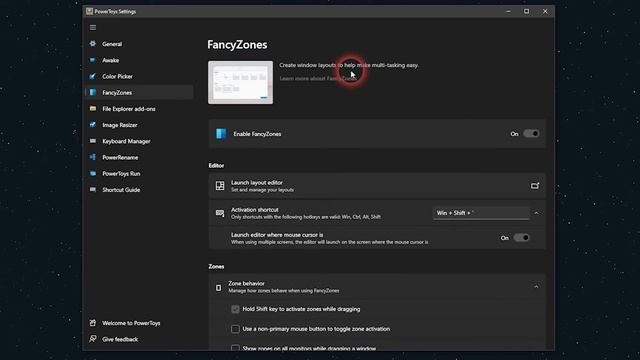Screen dimensions: 640x360
Task: Click the Keyboard Manager sidebar icon
Action: [x=93, y=141]
